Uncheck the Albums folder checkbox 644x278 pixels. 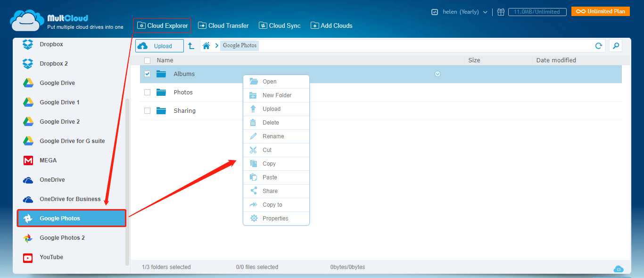(148, 74)
